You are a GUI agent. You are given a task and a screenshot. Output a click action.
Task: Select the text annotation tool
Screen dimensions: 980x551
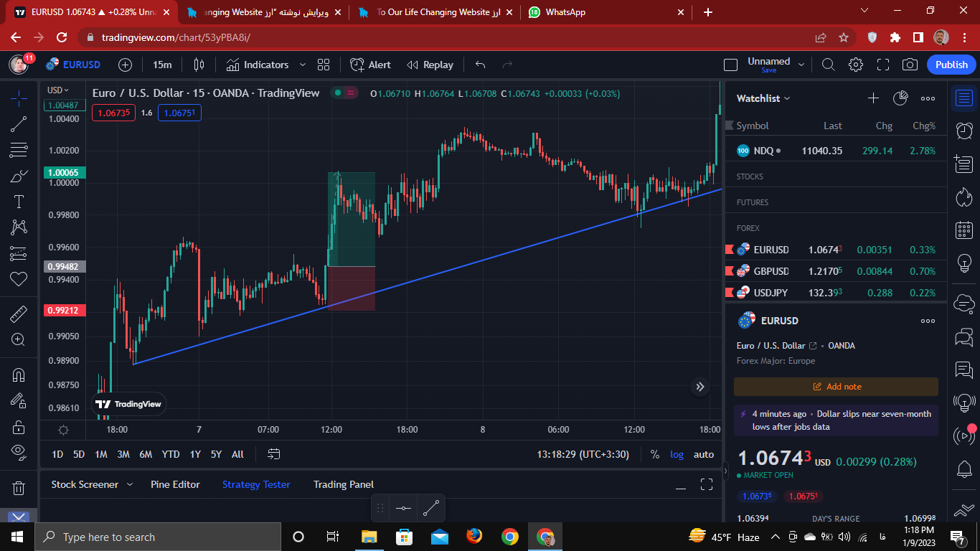click(19, 202)
